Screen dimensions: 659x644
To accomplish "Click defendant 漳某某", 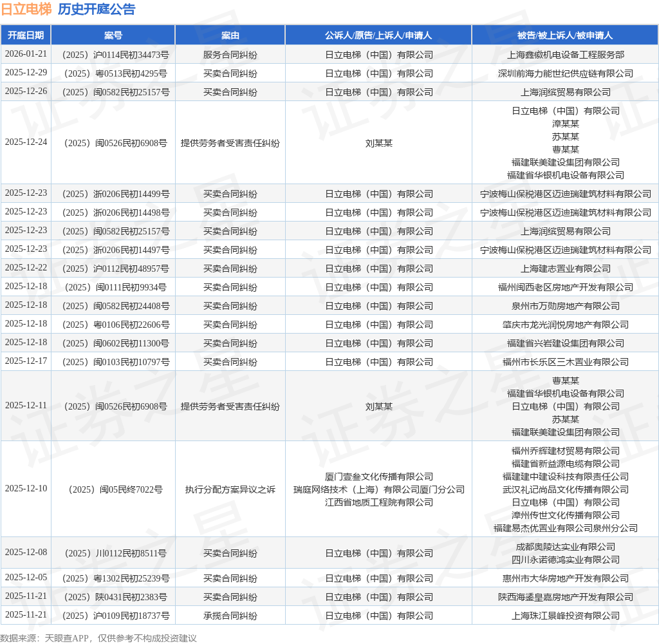I will coord(565,124).
